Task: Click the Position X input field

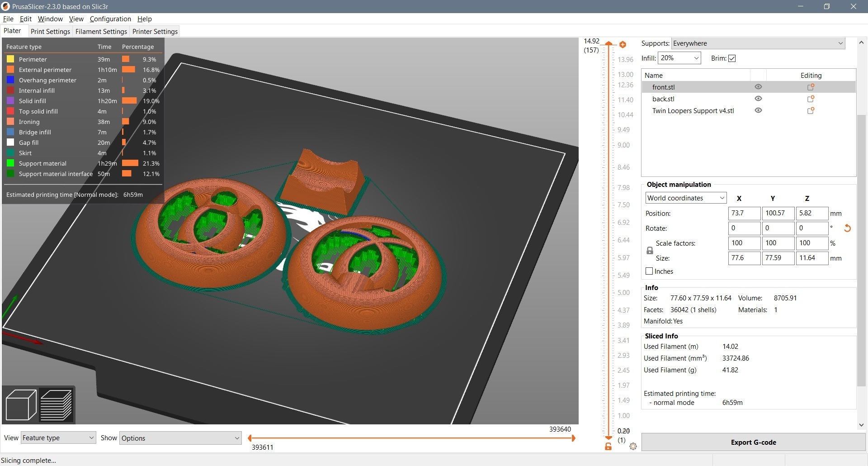Action: tap(744, 213)
